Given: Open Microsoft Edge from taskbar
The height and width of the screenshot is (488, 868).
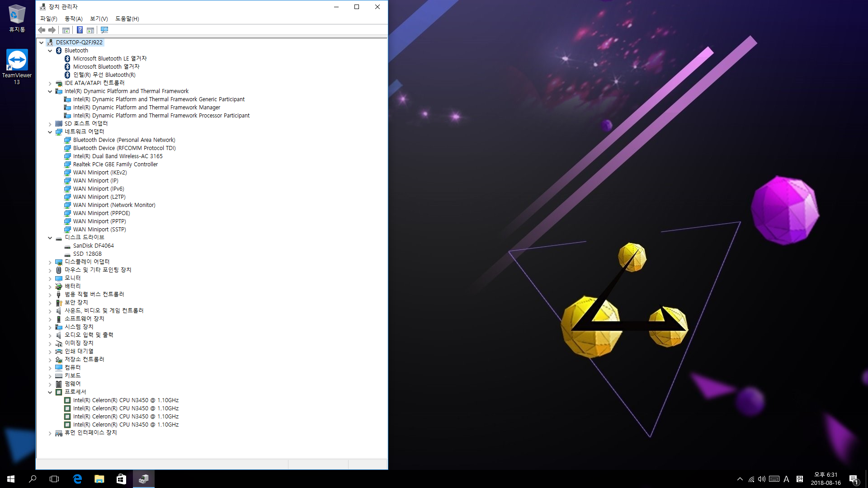Looking at the screenshot, I should click(77, 479).
